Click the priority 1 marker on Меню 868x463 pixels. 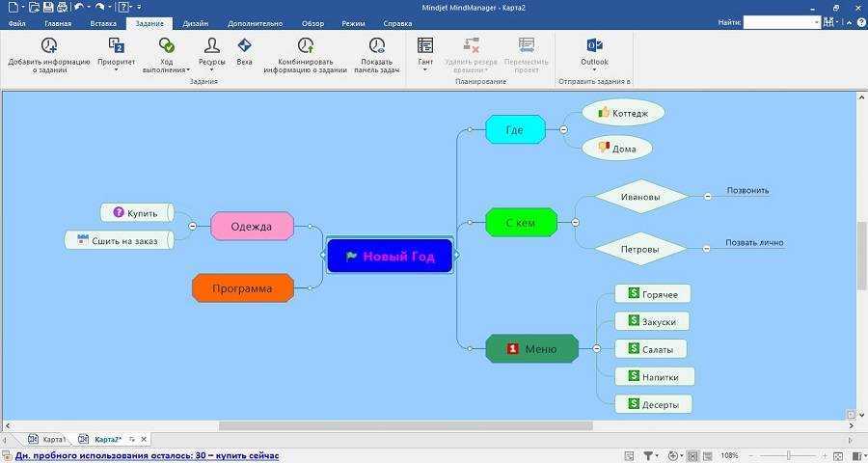[513, 348]
